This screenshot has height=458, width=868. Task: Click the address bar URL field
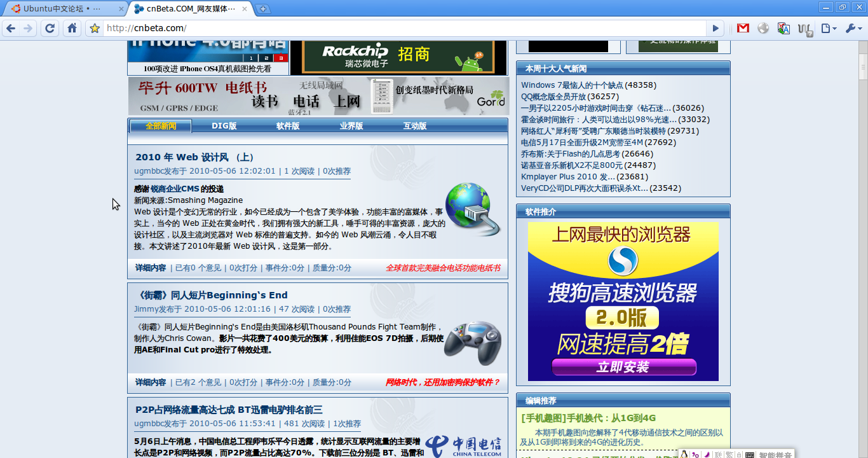pos(405,28)
